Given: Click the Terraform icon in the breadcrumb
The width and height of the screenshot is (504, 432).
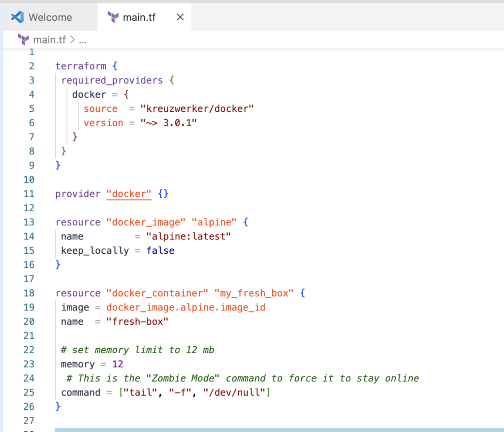Looking at the screenshot, I should 23,40.
